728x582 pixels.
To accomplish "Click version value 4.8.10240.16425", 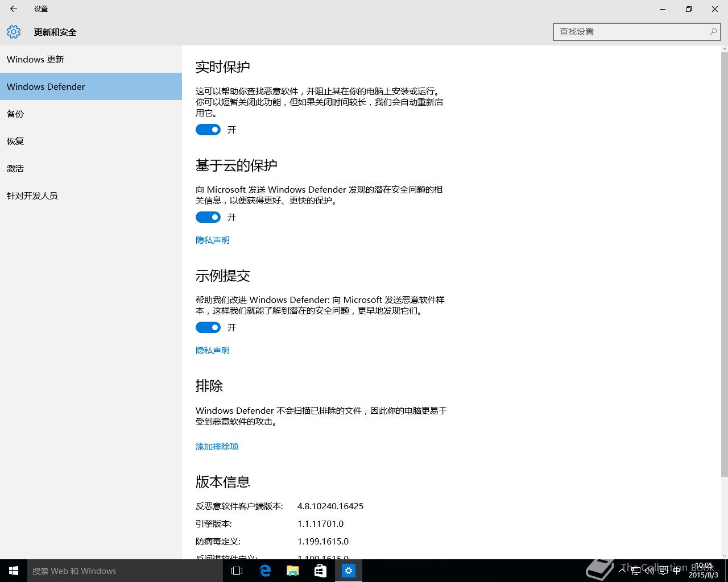I will click(x=330, y=506).
